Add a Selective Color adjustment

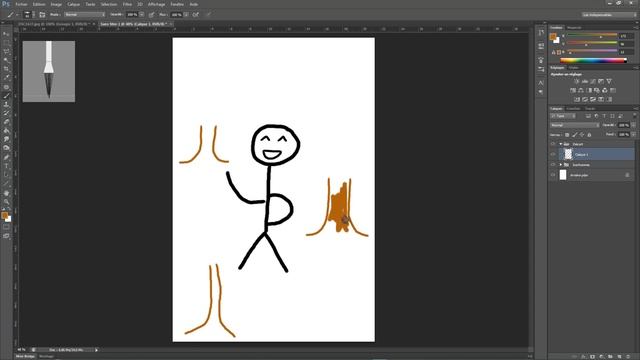pos(609,99)
